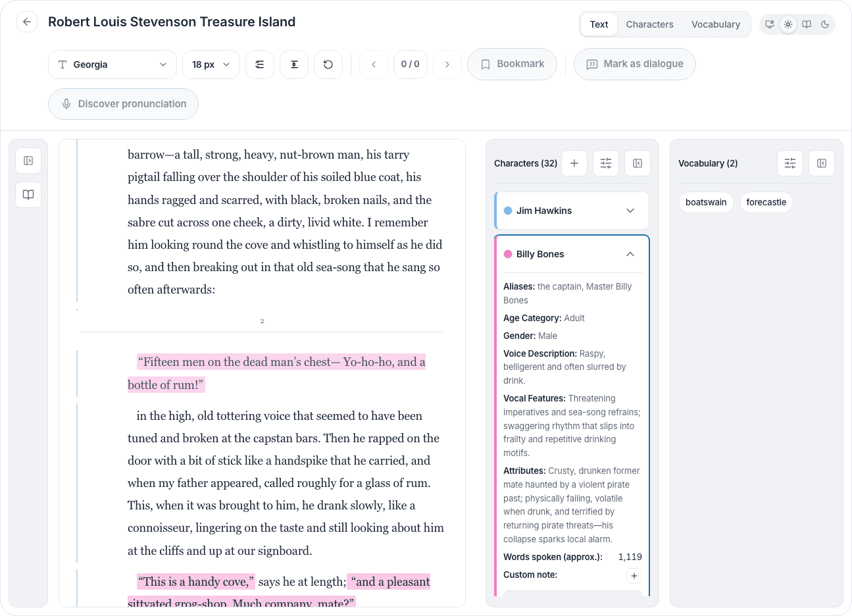Collapse the Billy Bones character card
The image size is (852, 616).
[630, 254]
